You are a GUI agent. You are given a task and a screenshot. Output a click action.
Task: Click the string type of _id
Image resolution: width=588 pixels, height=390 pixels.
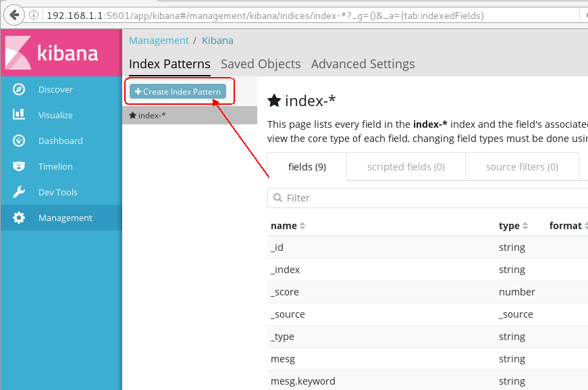click(x=512, y=247)
